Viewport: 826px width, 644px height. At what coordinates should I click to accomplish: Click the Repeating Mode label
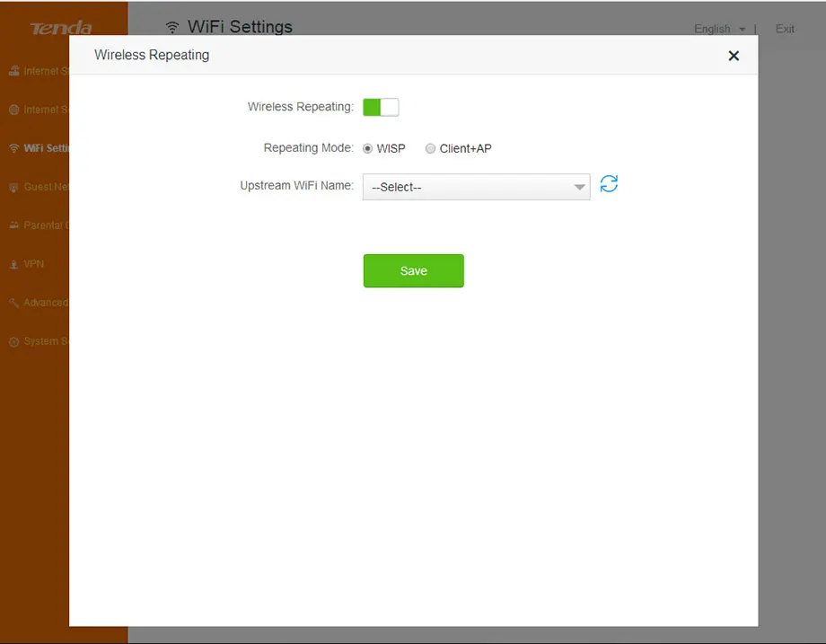(x=308, y=148)
